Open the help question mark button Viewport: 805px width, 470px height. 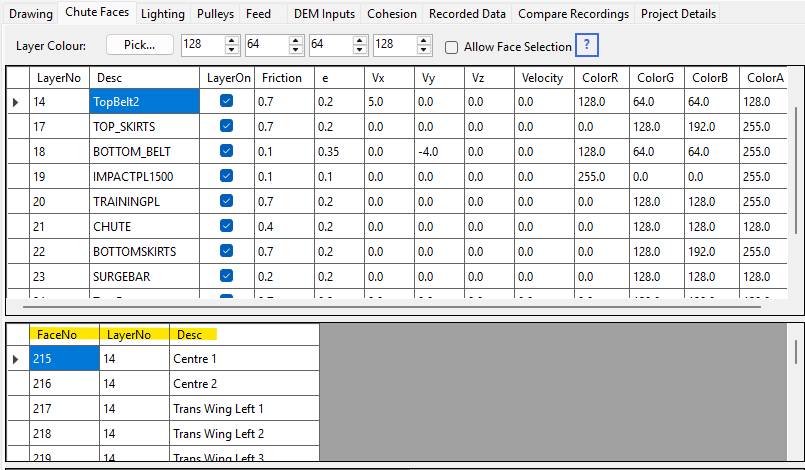click(x=587, y=45)
